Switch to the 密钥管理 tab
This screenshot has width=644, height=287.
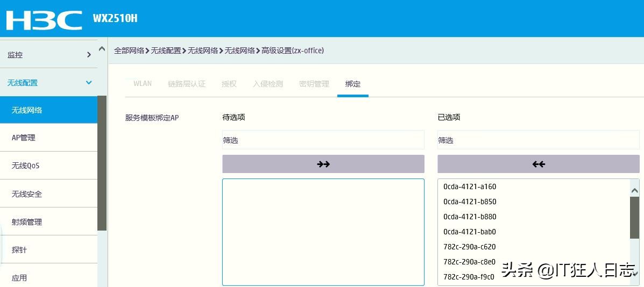click(314, 84)
